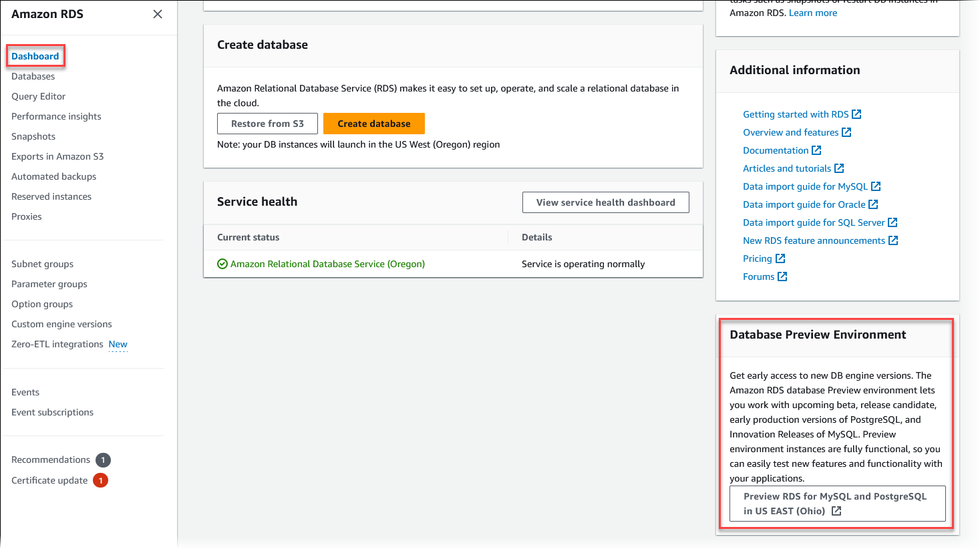Click the Recommendations notification badge
980x549 pixels.
click(x=103, y=460)
